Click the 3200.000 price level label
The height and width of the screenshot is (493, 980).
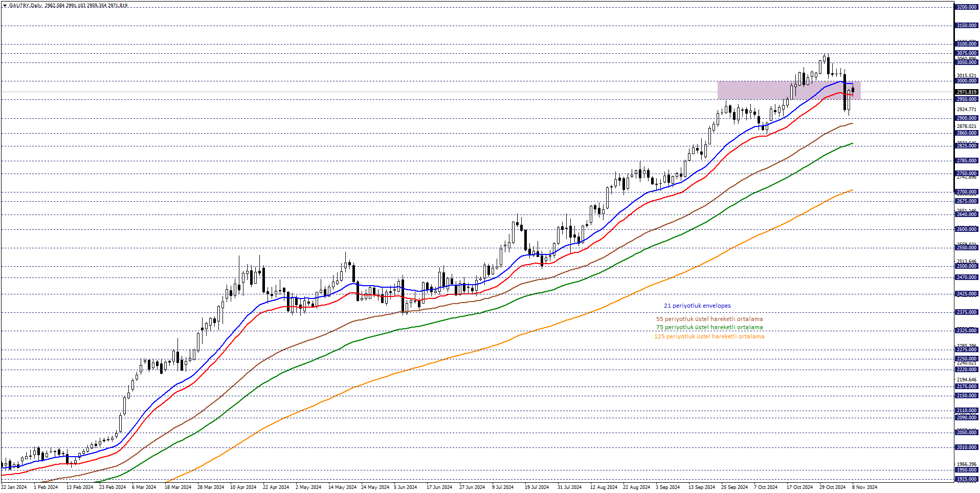pos(967,7)
